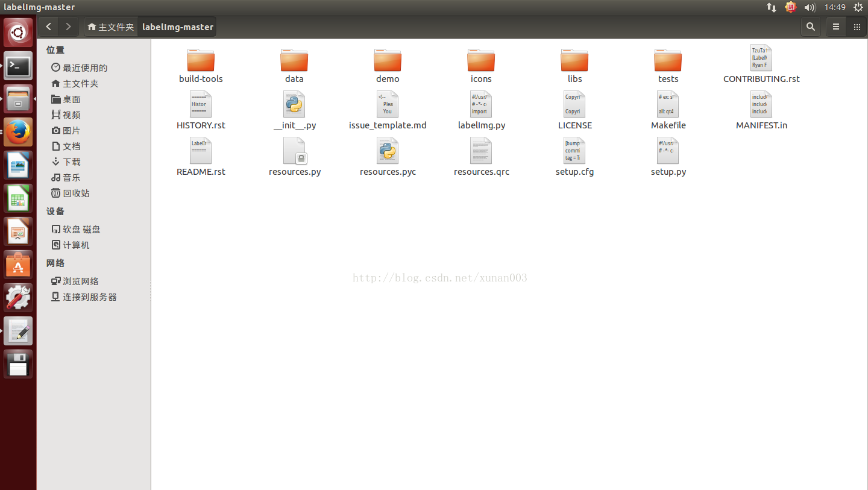Click labelImg-master path bar segment

pos(177,27)
